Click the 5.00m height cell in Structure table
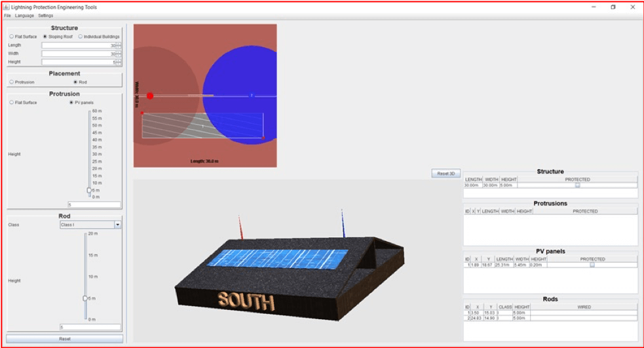This screenshot has width=644, height=348. pos(508,185)
